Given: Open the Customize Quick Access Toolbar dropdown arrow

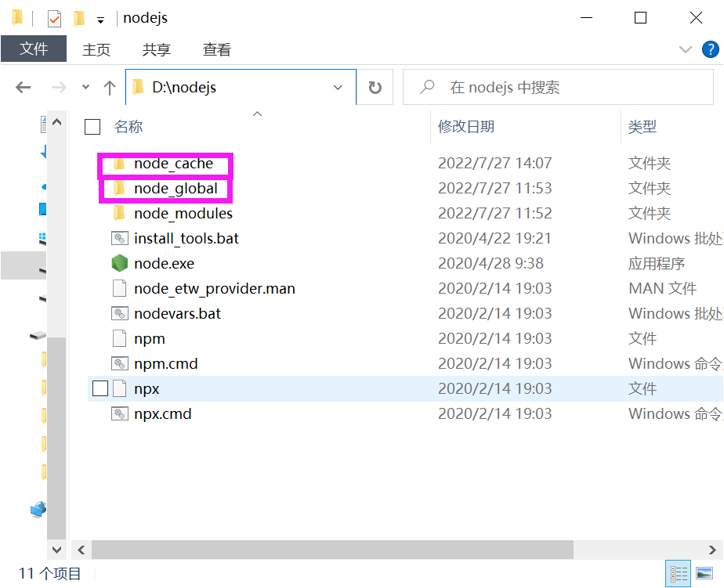Looking at the screenshot, I should (100, 20).
